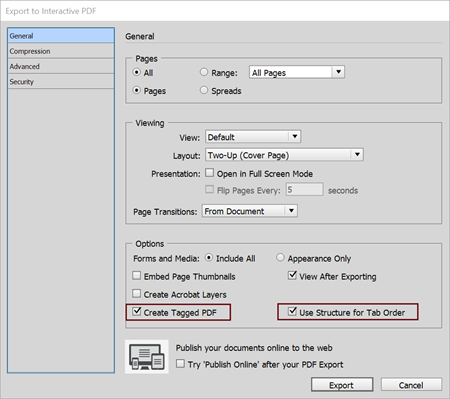
Task: Enable Open in Full Screen Mode
Action: [x=209, y=173]
